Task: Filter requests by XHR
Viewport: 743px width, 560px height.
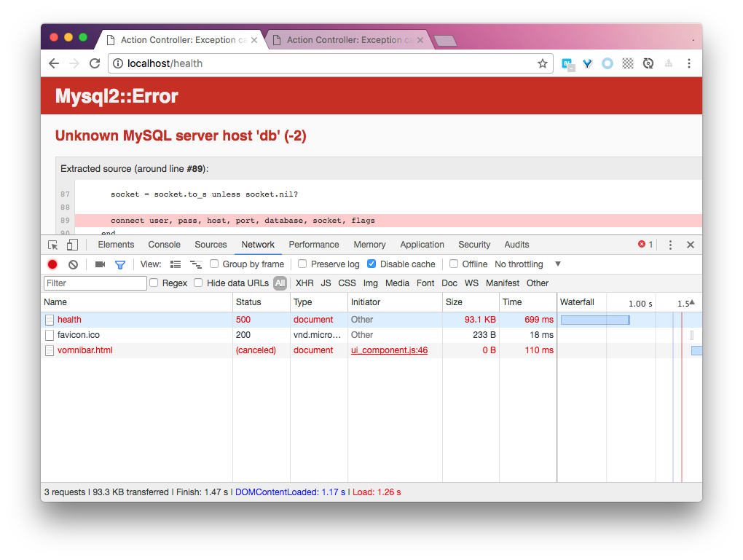Action: (304, 283)
